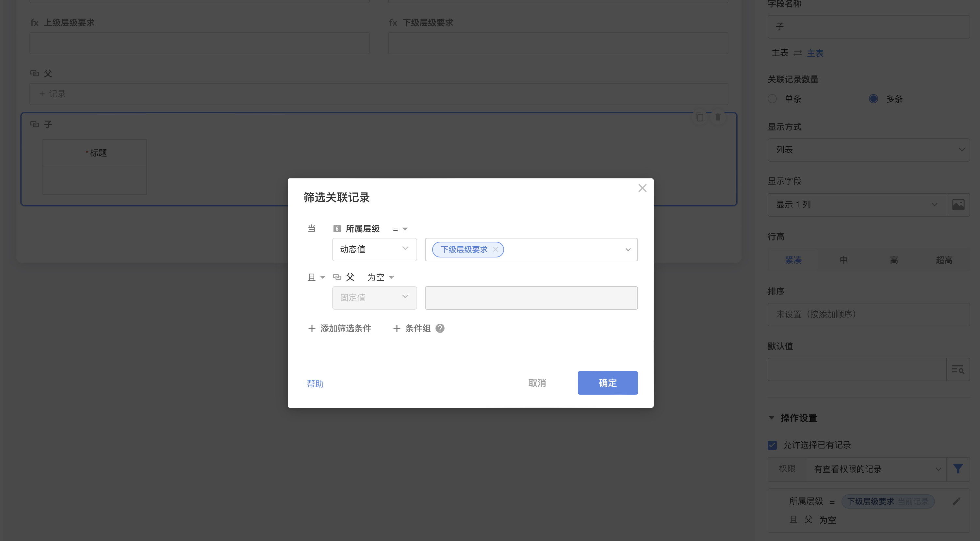Select the 单条 radio option
The width and height of the screenshot is (980, 541).
(772, 99)
